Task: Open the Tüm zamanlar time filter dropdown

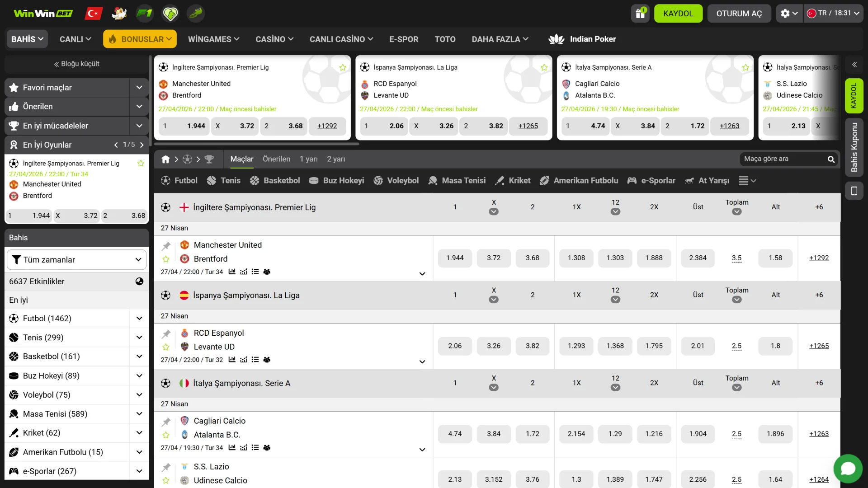Action: (x=77, y=260)
